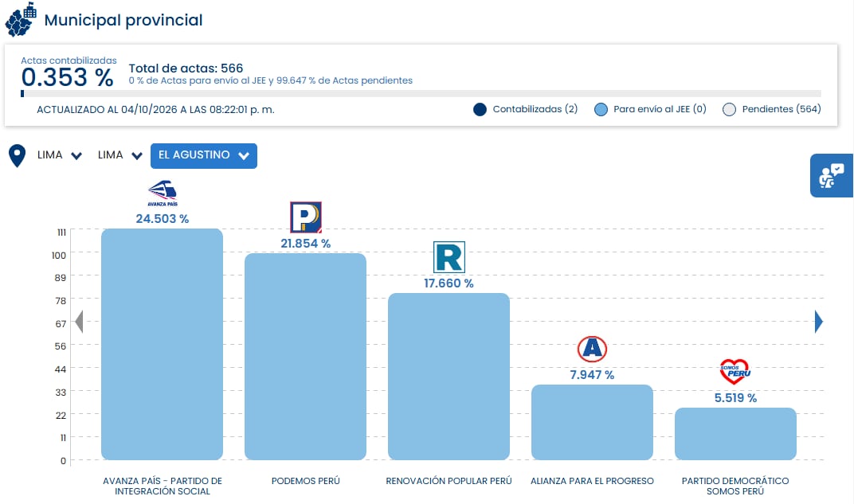Viewport: 854px width, 504px height.
Task: Click the actas progress bar
Action: click(x=421, y=94)
